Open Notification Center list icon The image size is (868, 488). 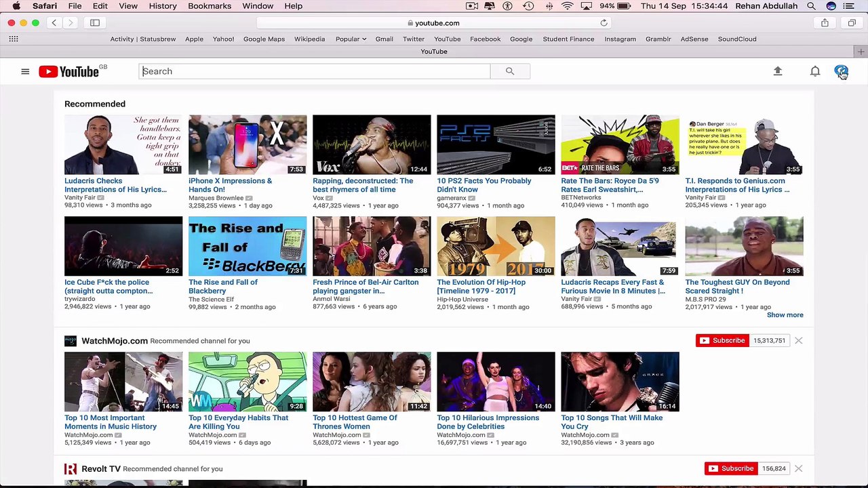849,6
